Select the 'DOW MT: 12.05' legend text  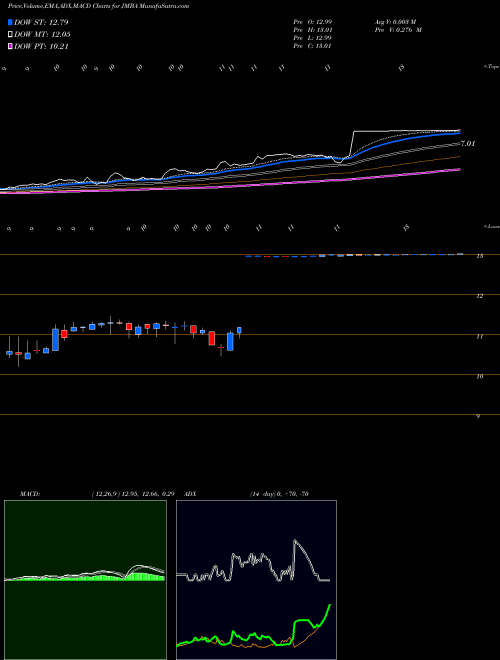42,35
